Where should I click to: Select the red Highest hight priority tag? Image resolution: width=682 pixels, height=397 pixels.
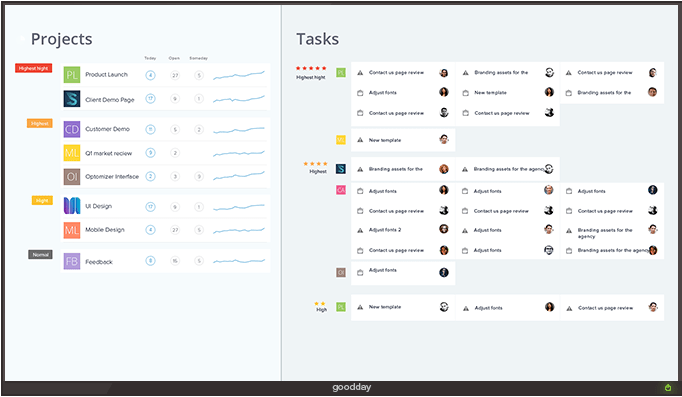click(x=33, y=68)
